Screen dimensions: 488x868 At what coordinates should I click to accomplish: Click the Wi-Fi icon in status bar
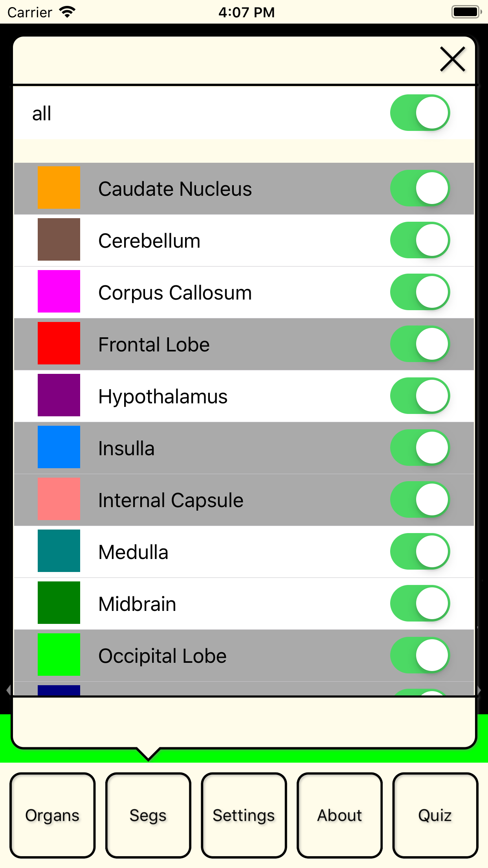pyautogui.click(x=67, y=12)
